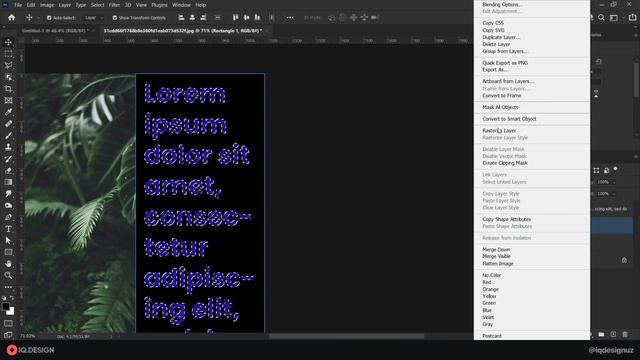This screenshot has height=360, width=640.
Task: Toggle Quick Mask mode icon
Action: (x=8, y=323)
